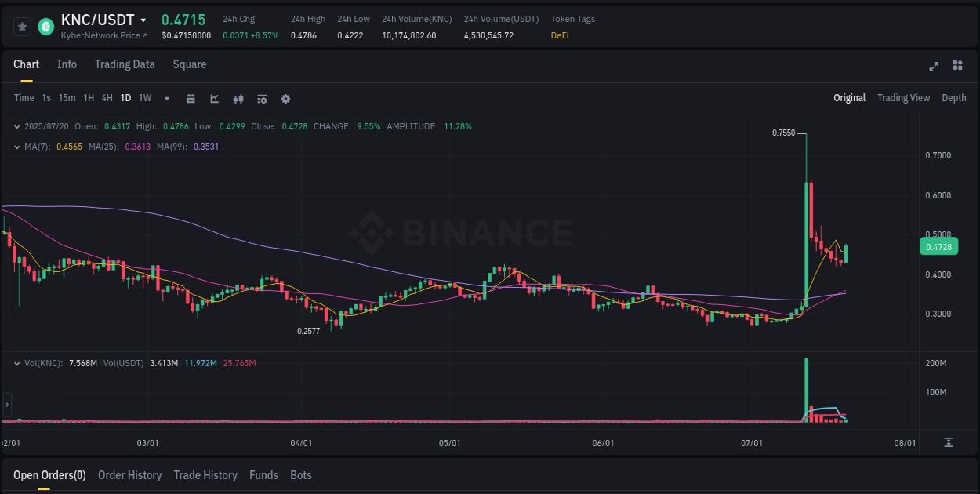Open the technical indicators candlestick icon
Viewport: 980px width, 494px height.
tap(238, 99)
